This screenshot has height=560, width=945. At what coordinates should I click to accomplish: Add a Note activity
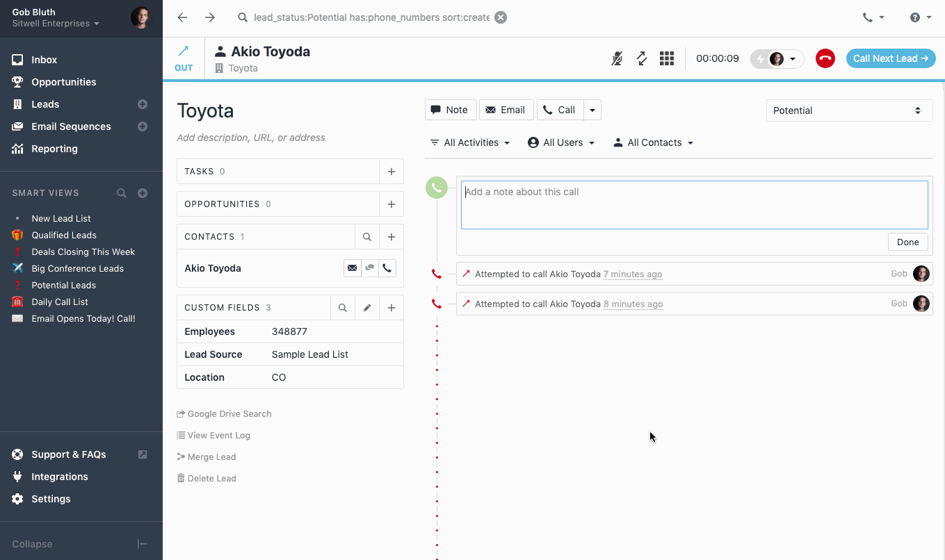tap(450, 110)
